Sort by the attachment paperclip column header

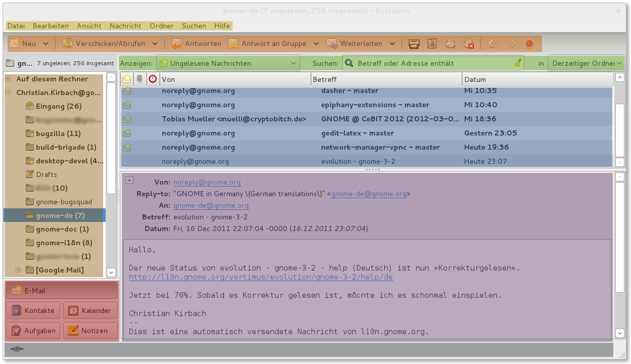click(140, 79)
